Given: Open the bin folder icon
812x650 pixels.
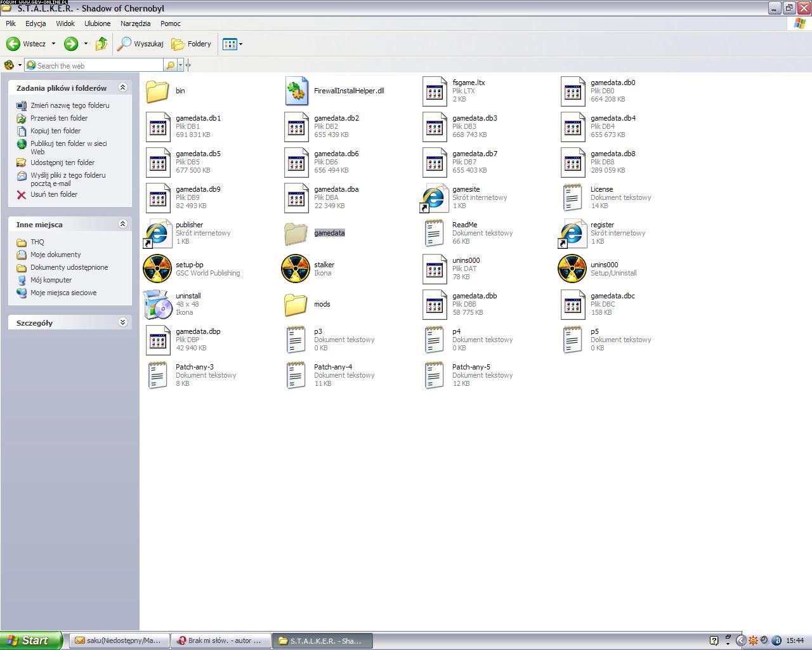Looking at the screenshot, I should [x=157, y=91].
